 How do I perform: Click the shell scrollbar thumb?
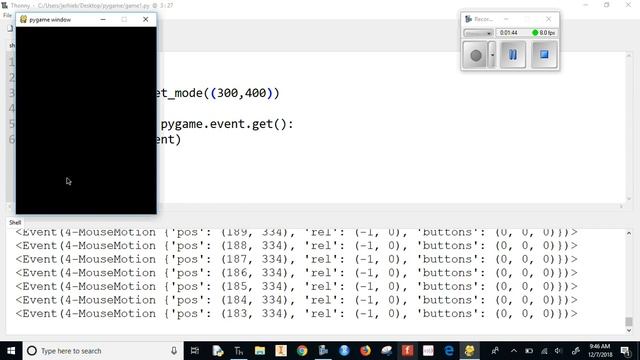point(629,322)
